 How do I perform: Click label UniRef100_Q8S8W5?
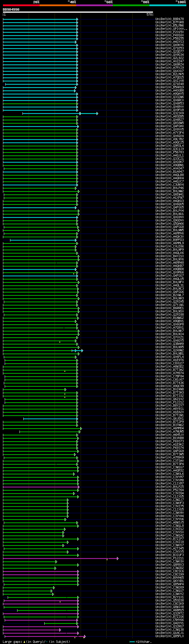pyautogui.click(x=170, y=123)
